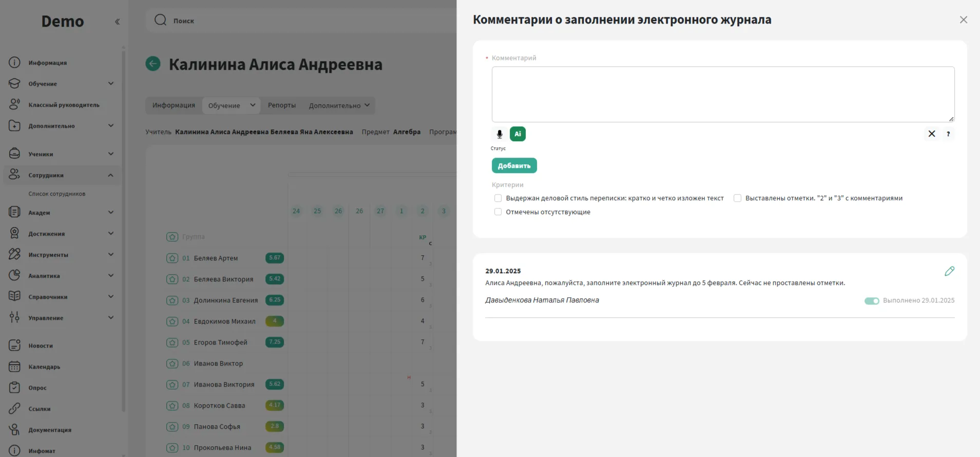
Task: Click the microphone voice input icon
Action: coord(499,134)
